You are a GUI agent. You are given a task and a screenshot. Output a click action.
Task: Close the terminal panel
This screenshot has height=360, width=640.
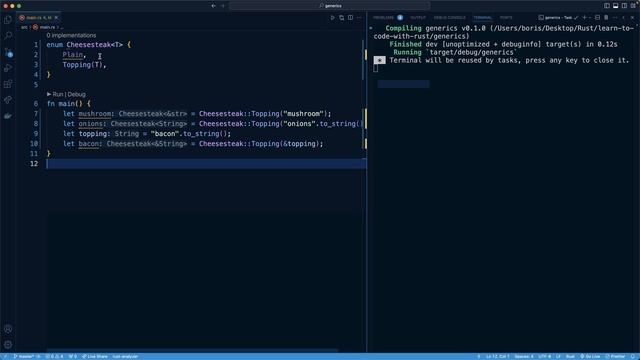point(632,18)
